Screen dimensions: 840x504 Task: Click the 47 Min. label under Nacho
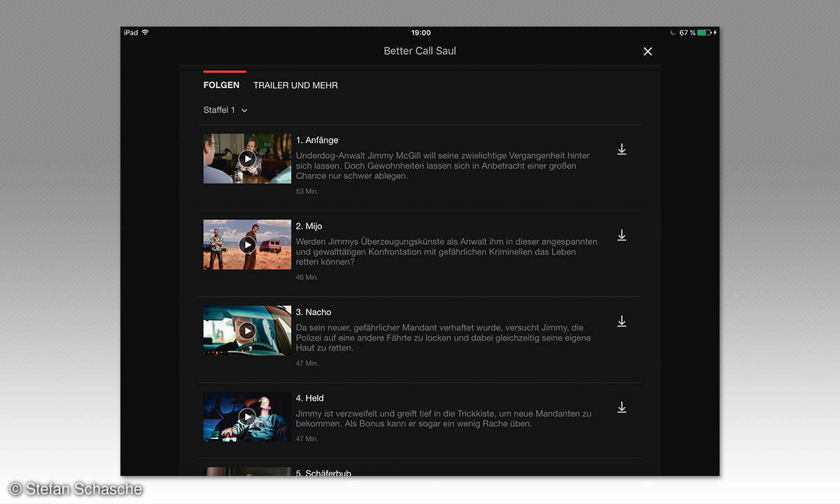coord(307,363)
